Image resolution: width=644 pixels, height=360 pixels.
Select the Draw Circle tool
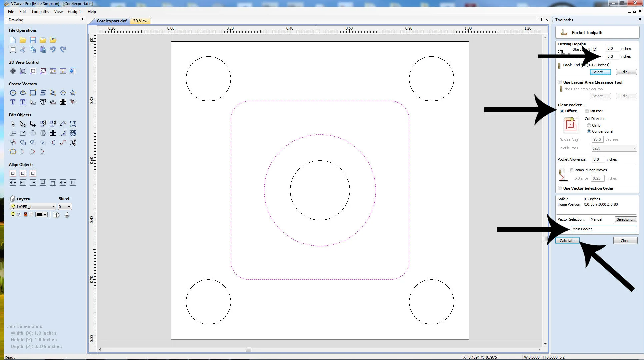coord(13,93)
